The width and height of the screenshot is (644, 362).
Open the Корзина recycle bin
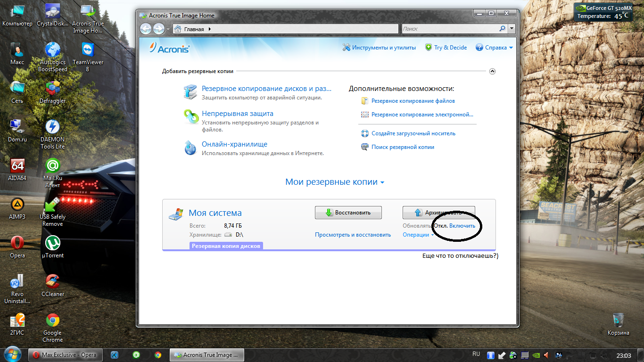pyautogui.click(x=619, y=324)
